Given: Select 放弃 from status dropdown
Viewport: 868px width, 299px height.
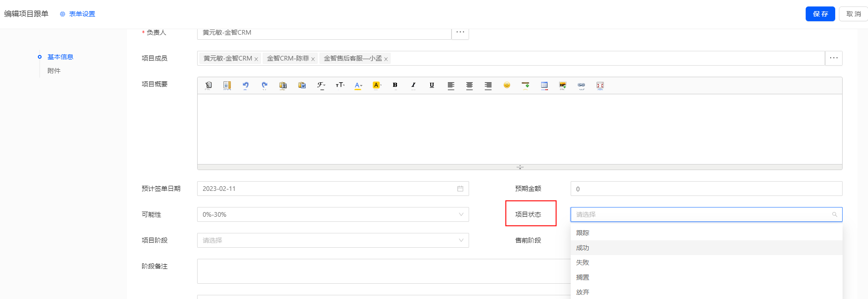Looking at the screenshot, I should click(706, 292).
